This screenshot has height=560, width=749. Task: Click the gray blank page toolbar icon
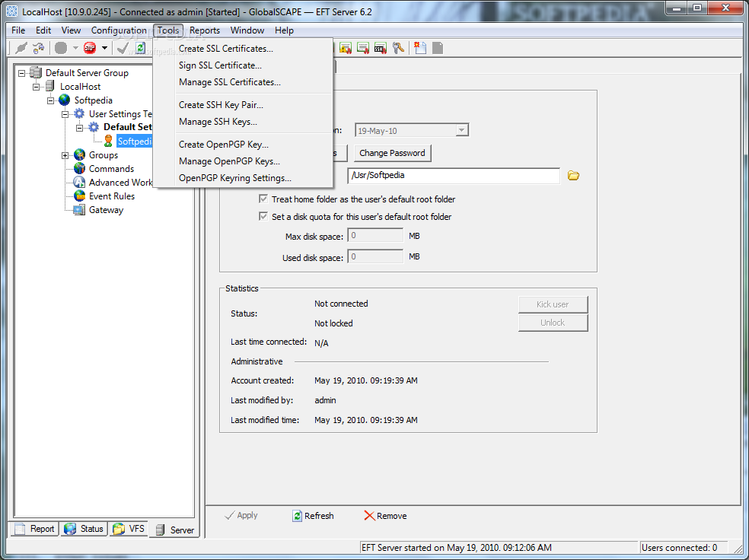point(438,48)
